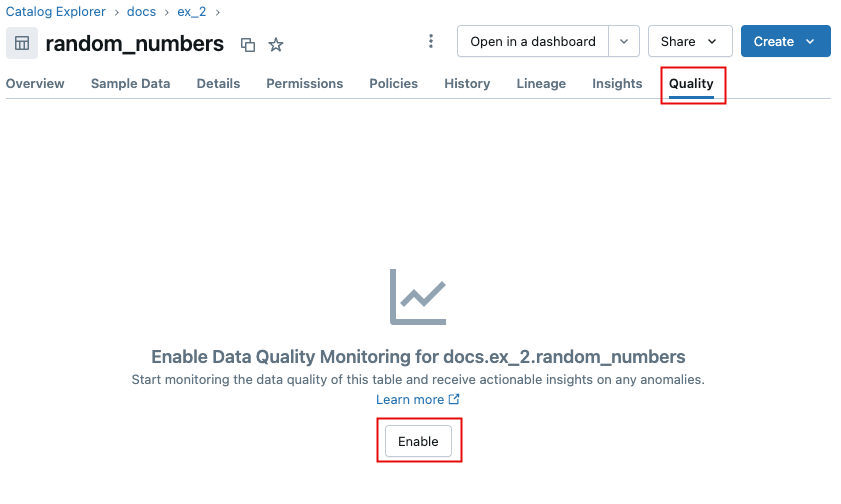Click Open in a dashboard button
This screenshot has width=841, height=504.
click(532, 41)
